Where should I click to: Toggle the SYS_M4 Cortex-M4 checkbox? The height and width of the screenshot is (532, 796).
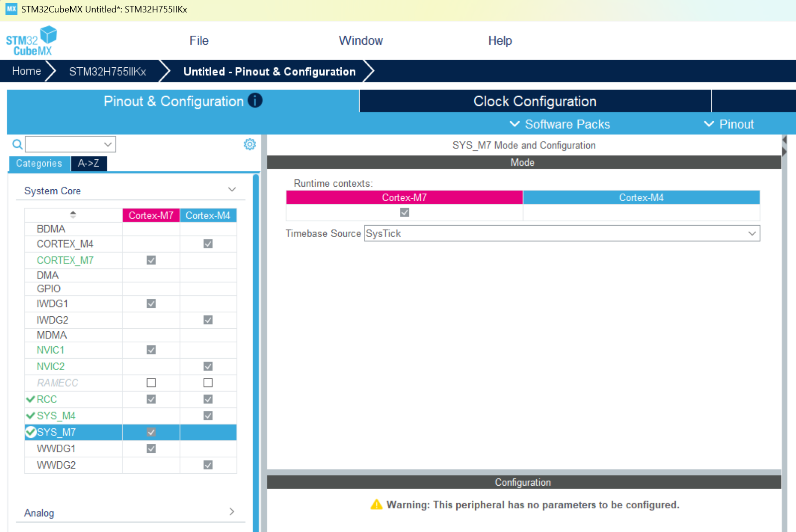(208, 415)
